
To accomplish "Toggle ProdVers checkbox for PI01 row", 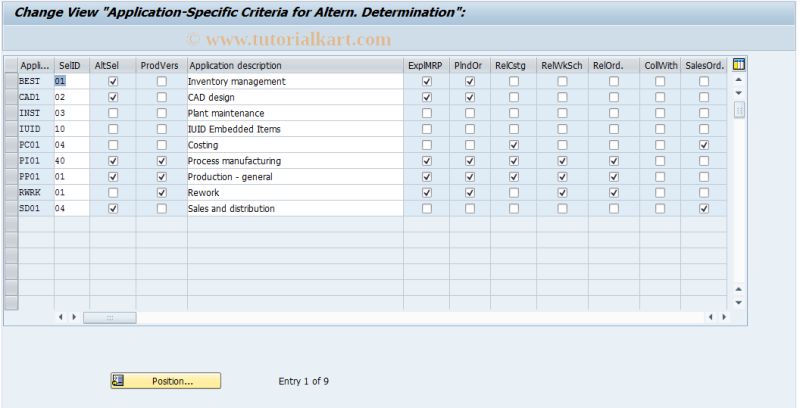I will [162, 161].
